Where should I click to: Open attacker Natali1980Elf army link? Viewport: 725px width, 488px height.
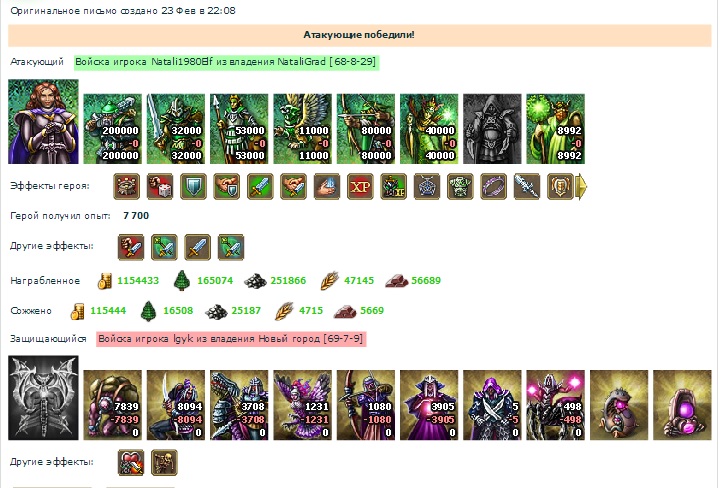(x=226, y=62)
